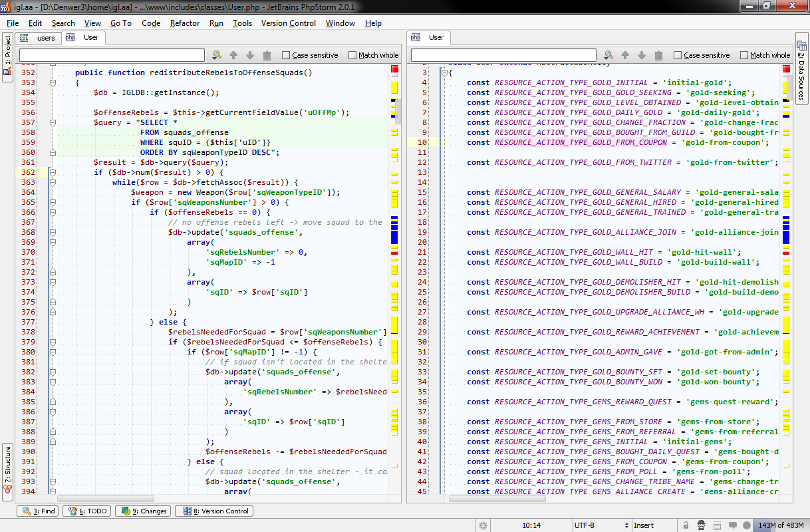810x532 pixels.
Task: Switch to the users SQL tab
Action: (39, 38)
